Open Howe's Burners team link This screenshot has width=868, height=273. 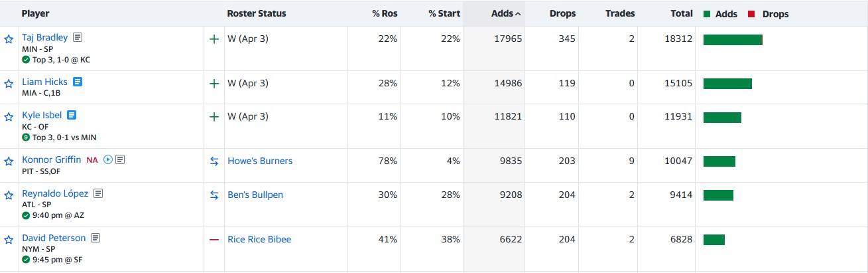[260, 161]
